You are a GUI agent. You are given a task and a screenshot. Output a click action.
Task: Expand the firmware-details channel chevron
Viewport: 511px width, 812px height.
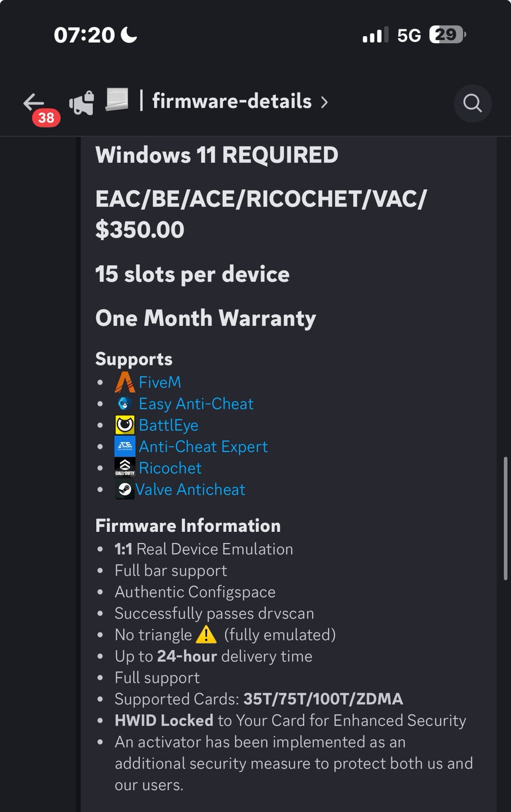(325, 102)
